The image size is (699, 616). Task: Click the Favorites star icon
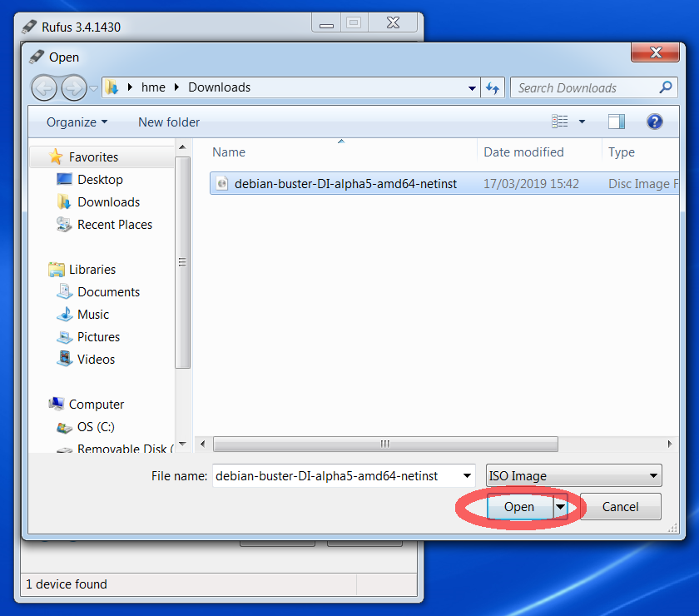56,156
